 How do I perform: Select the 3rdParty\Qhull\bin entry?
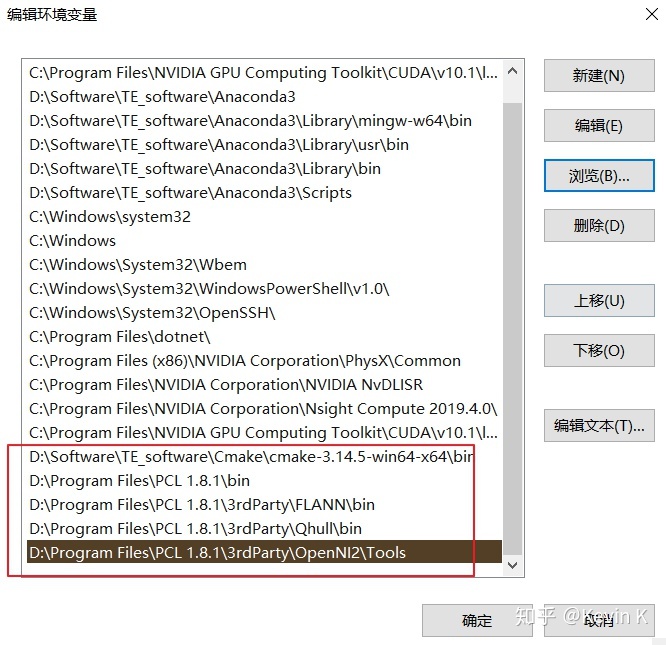[264, 529]
